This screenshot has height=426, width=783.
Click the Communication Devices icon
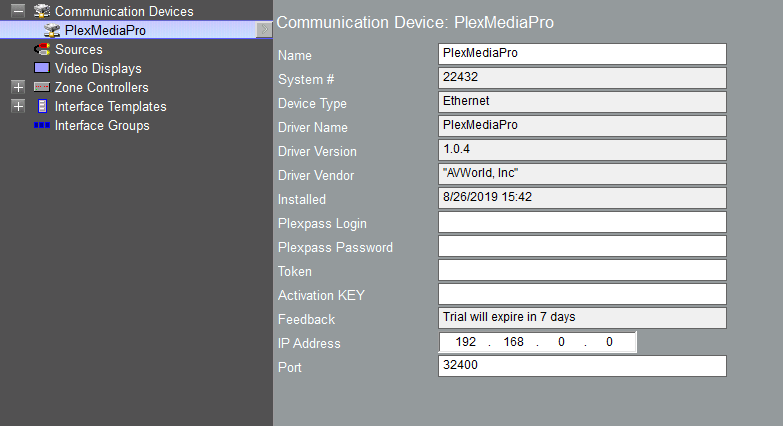tap(42, 11)
